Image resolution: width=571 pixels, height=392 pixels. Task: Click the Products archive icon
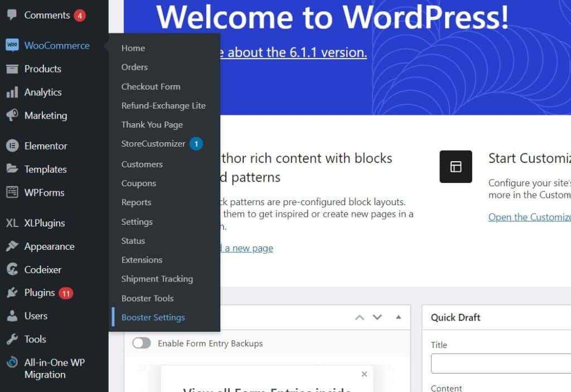click(12, 69)
